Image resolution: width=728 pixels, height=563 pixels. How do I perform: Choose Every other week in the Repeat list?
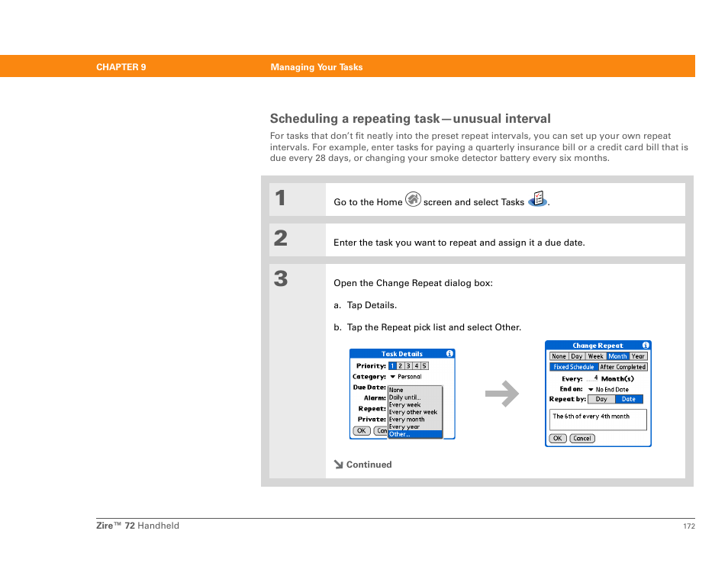tap(415, 412)
